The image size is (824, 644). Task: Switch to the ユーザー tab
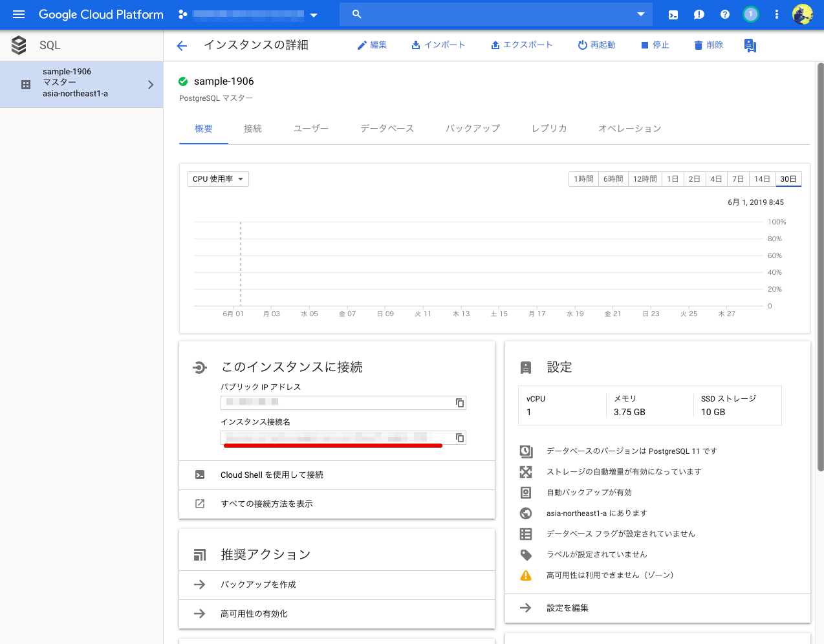click(x=311, y=129)
